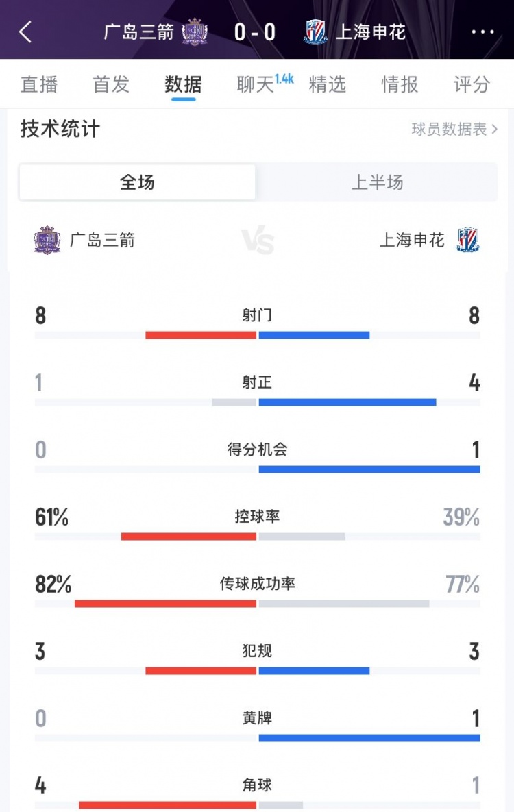
Task: Tap the Sanfrecce Hiroshima crest in header
Action: pos(195,32)
